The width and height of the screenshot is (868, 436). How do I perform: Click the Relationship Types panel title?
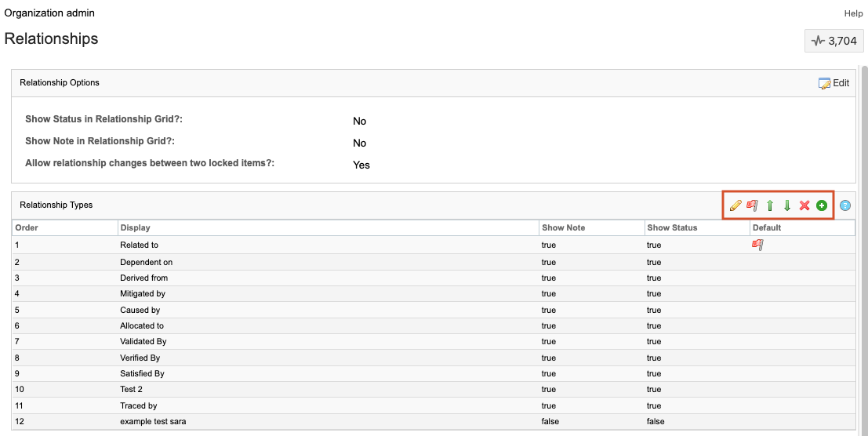[56, 205]
